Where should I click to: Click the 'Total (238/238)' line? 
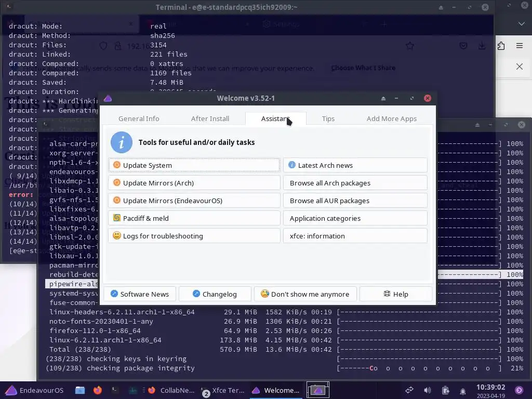pos(80,349)
